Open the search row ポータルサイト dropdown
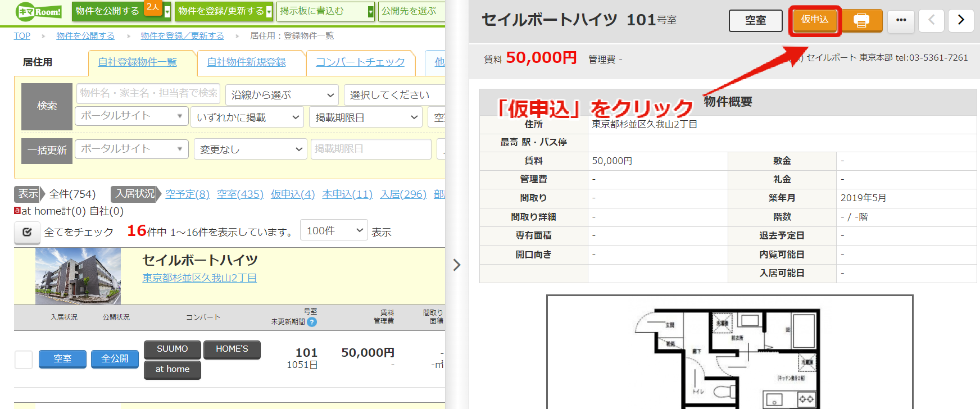980x409 pixels. [x=131, y=116]
